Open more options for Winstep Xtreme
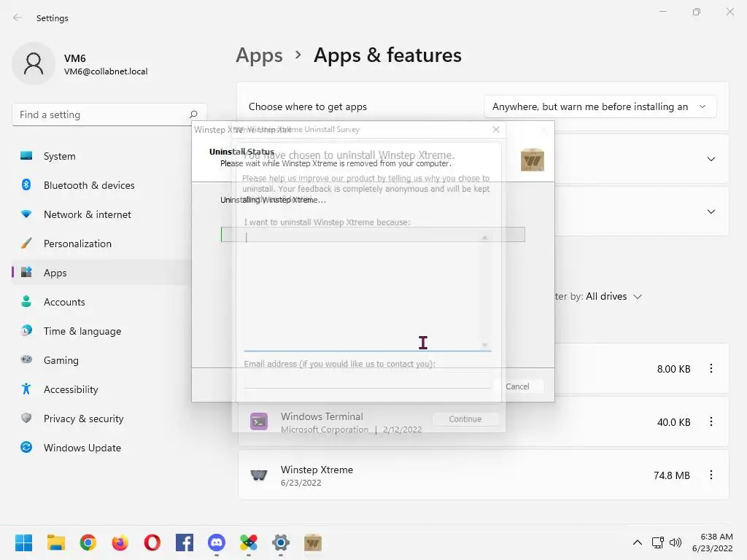The image size is (747, 560). pyautogui.click(x=711, y=475)
